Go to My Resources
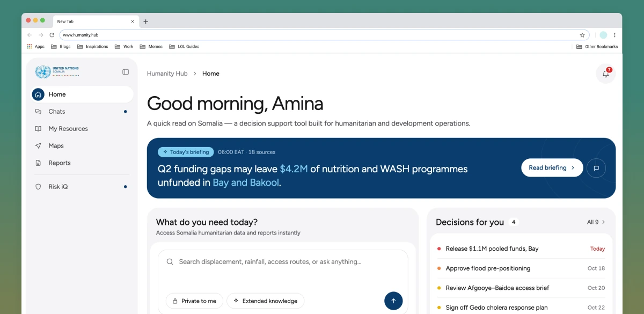The height and width of the screenshot is (314, 644). click(x=82, y=129)
